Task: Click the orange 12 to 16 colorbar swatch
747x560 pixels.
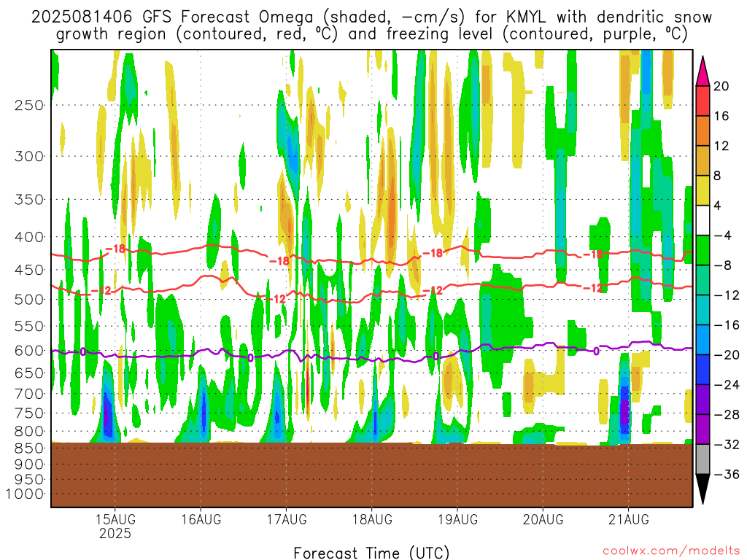Action: 703,131
